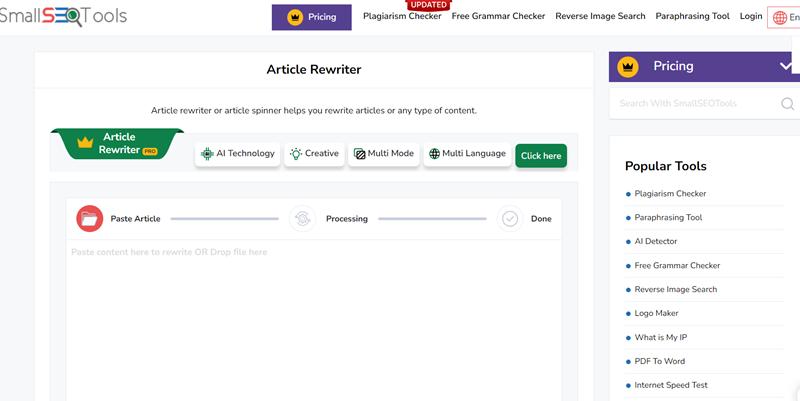Click the Done step label

pos(541,219)
